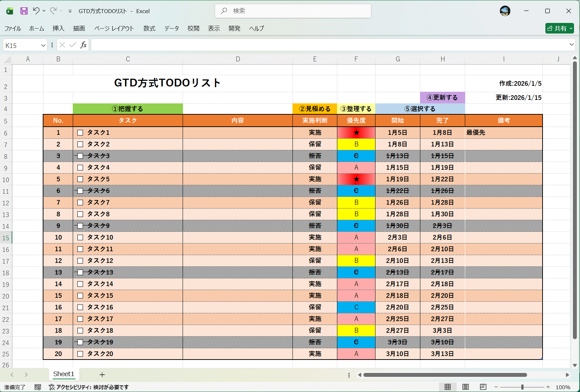The height and width of the screenshot is (392, 580).
Task: Switch to Page Layout view in status bar
Action: coord(466,387)
